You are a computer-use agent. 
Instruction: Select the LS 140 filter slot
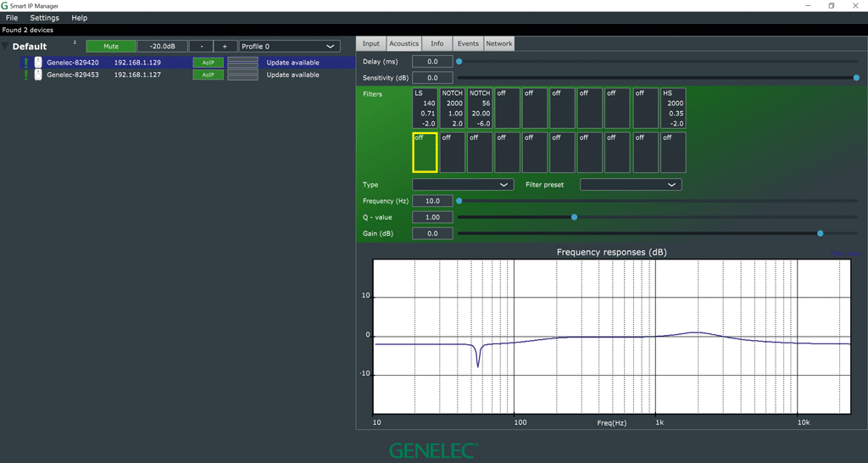click(426, 108)
